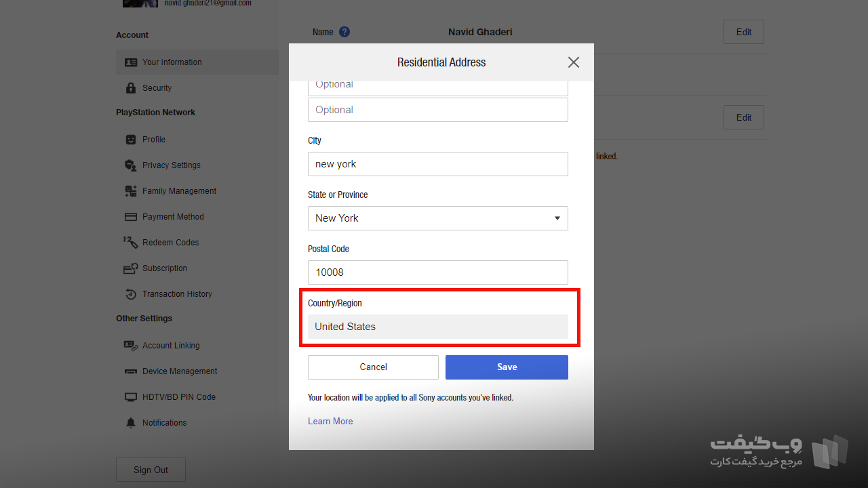868x488 pixels.
Task: Click the Transaction History clock icon
Action: (x=131, y=294)
